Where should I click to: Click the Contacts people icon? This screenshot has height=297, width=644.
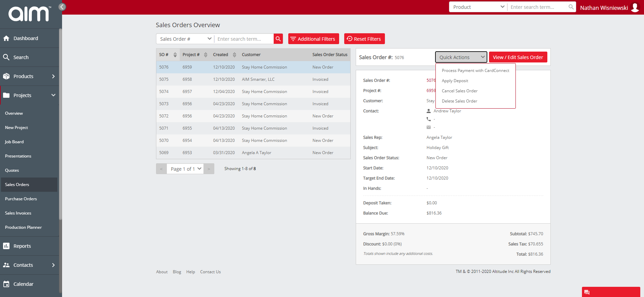[6, 265]
